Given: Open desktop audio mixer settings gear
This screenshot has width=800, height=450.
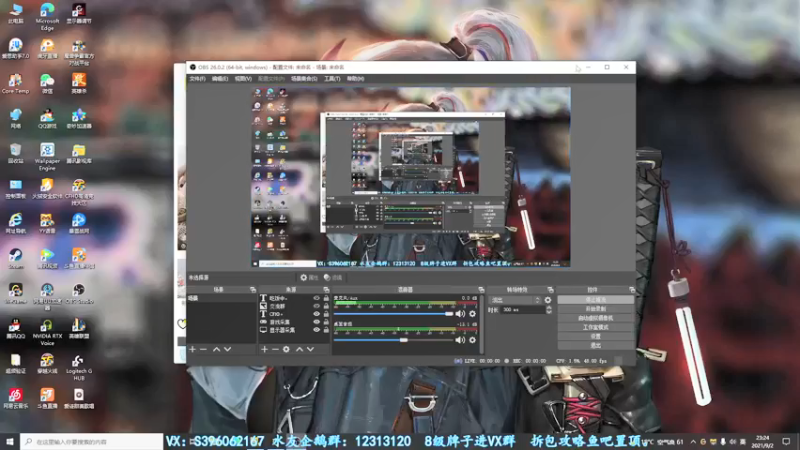Looking at the screenshot, I should click(473, 340).
